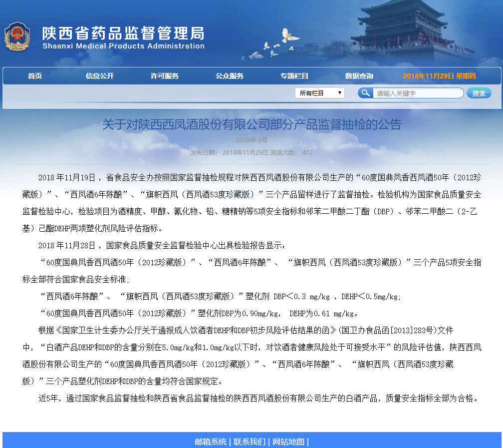Screen dimensions: 503x448
Task: Click the 搜索 button
Action: tap(479, 93)
